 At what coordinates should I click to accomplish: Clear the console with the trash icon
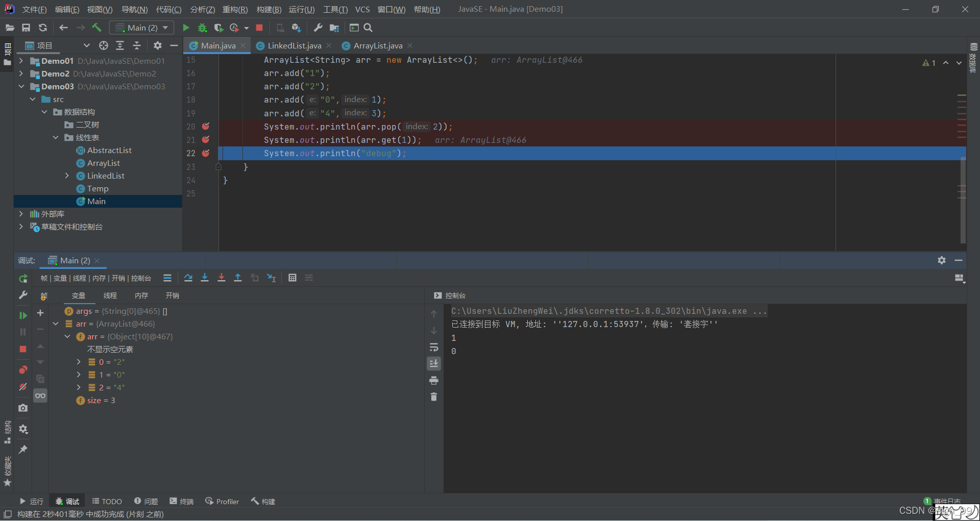[x=434, y=396]
